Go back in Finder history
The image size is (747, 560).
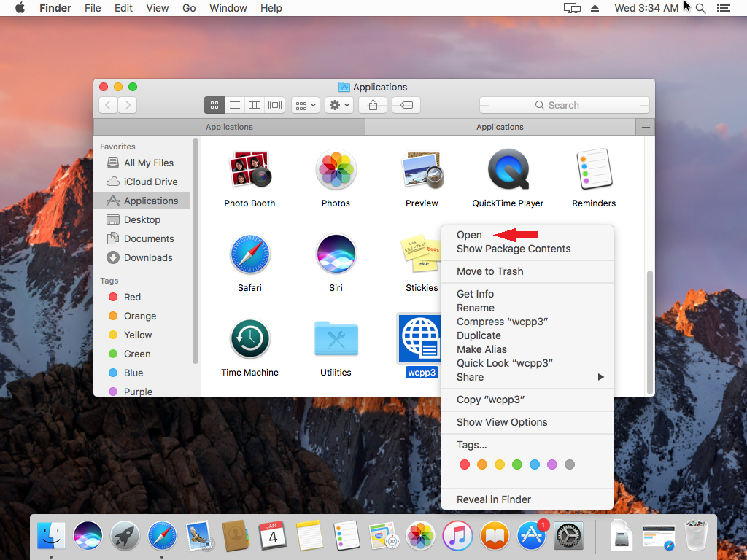coord(108,105)
